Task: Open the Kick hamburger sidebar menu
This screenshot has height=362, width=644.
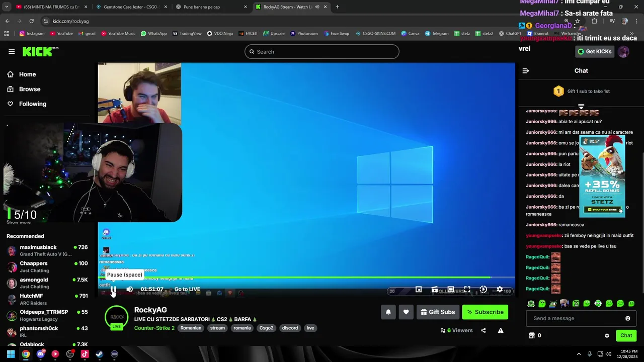Action: click(x=12, y=52)
